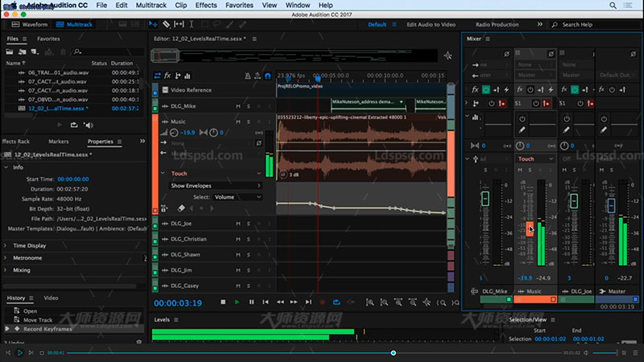
Task: Rewind with transport button
Action: point(280,302)
